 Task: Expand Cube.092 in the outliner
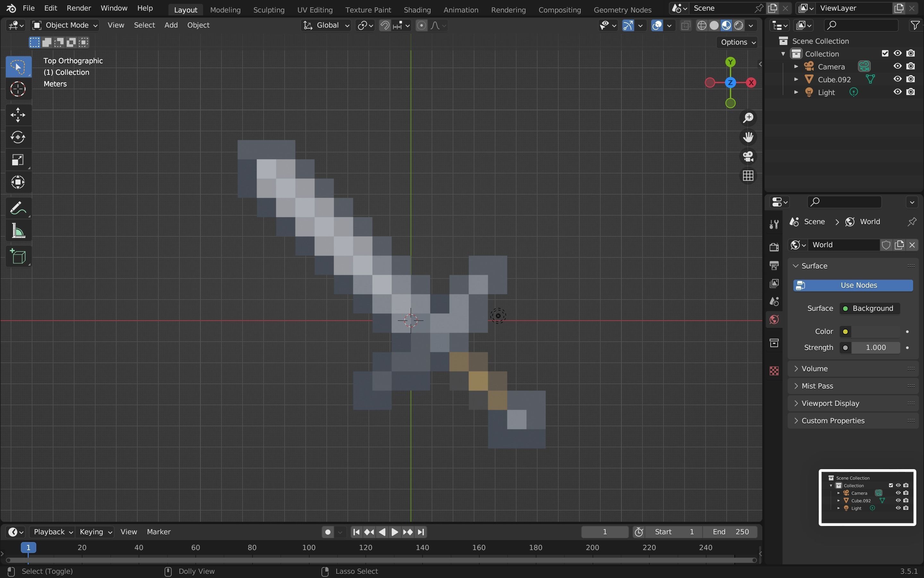click(796, 80)
